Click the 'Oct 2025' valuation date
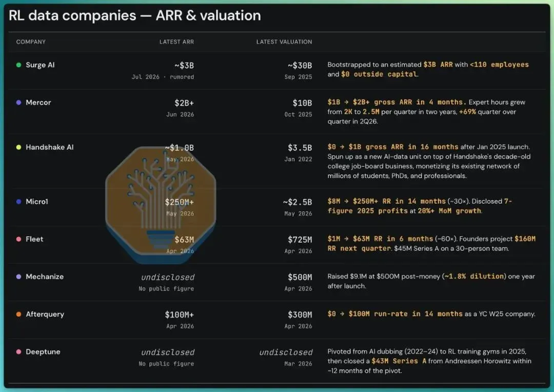Viewport: 554px width, 392px height. 298,114
